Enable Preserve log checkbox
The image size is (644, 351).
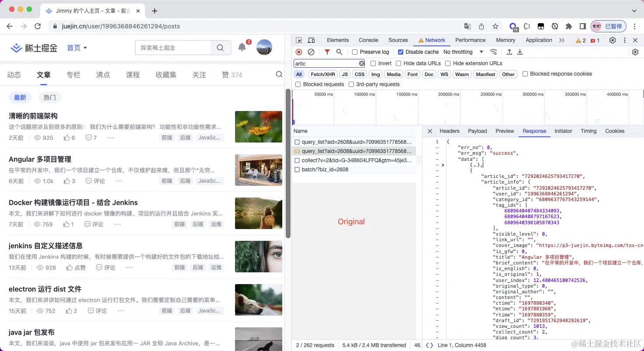(x=355, y=52)
